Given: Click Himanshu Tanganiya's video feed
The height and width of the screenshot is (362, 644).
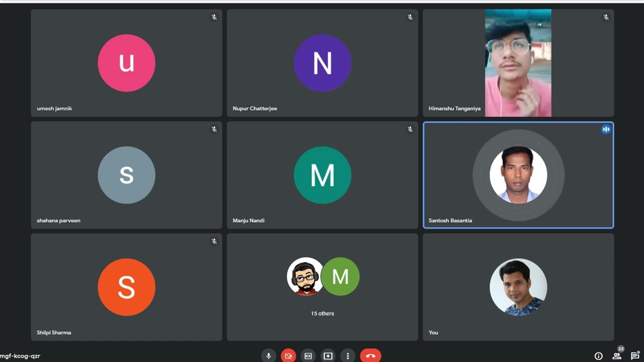Looking at the screenshot, I should (518, 63).
